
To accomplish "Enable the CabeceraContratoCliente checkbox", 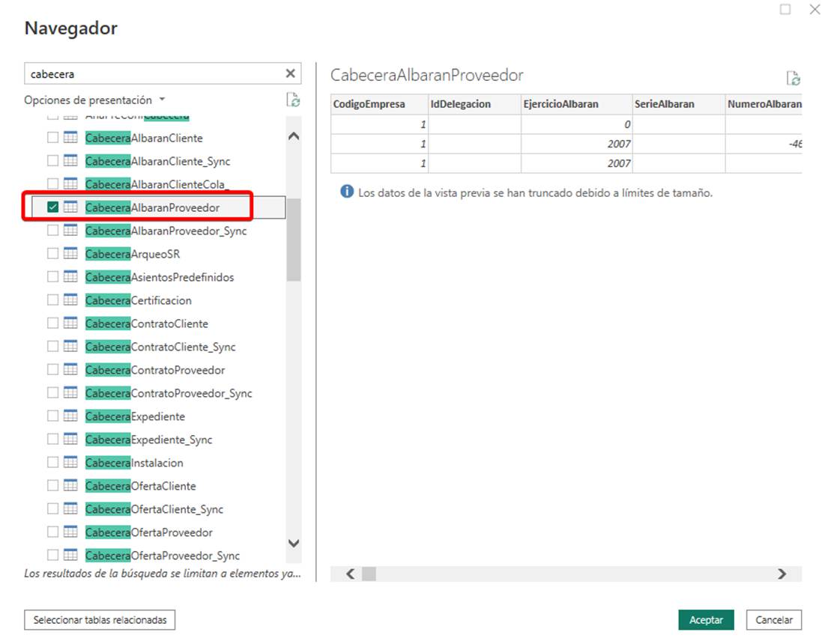I will [53, 323].
